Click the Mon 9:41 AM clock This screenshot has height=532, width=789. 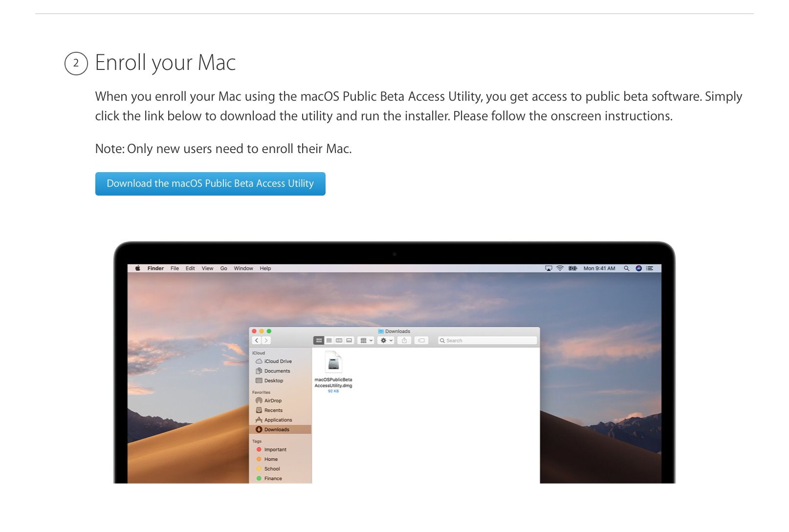[599, 268]
